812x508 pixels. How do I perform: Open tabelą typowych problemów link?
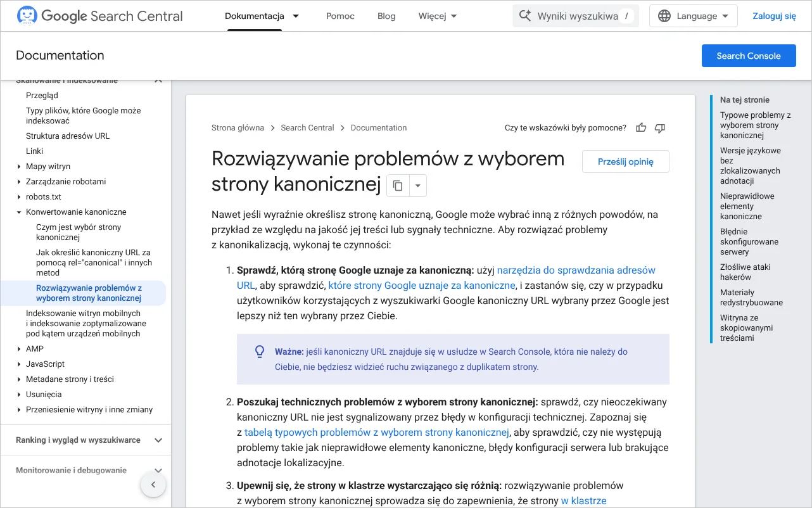tap(377, 433)
